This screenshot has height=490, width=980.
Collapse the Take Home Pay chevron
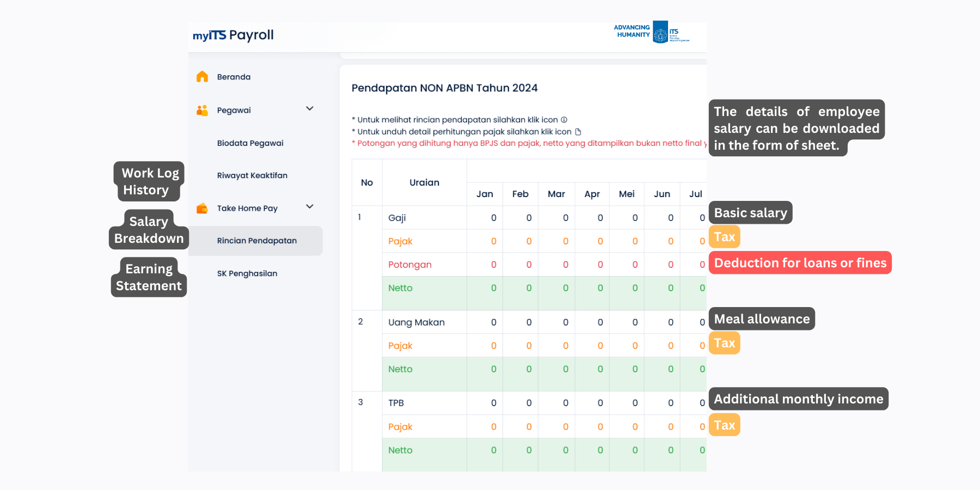[310, 207]
